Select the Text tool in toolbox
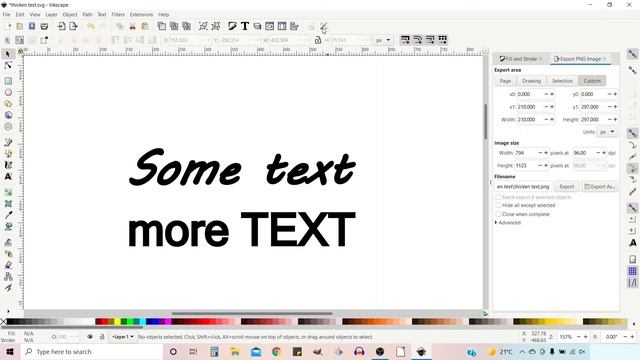 tap(8, 176)
